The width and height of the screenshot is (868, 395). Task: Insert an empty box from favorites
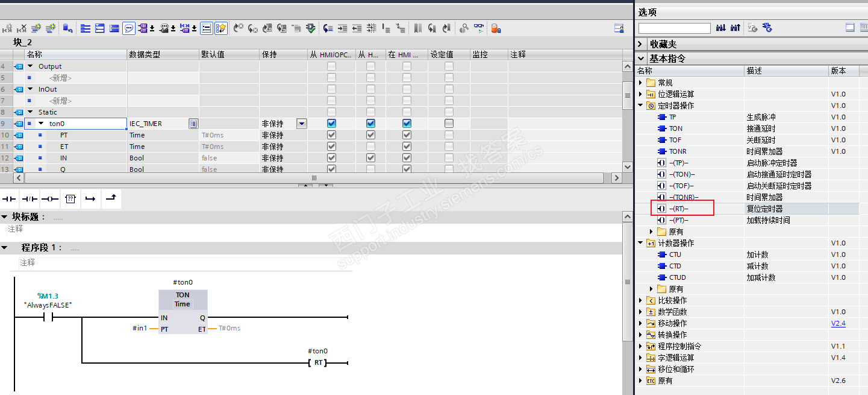pyautogui.click(x=70, y=198)
